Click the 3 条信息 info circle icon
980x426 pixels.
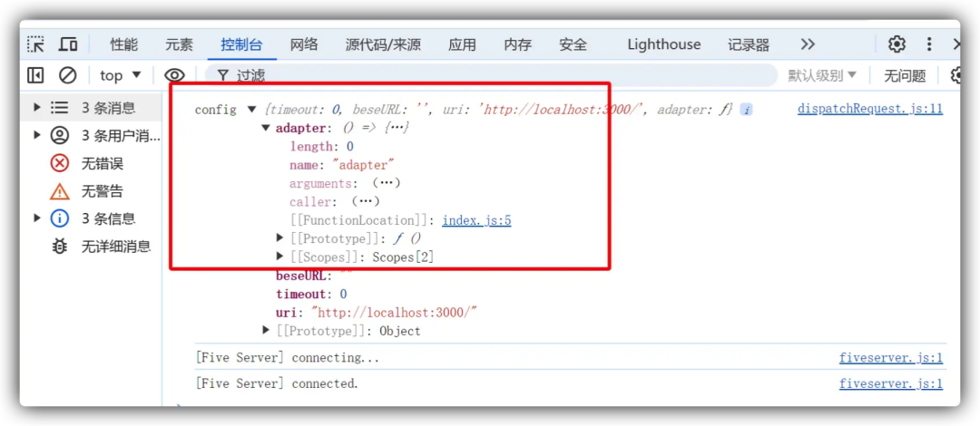[x=59, y=218]
